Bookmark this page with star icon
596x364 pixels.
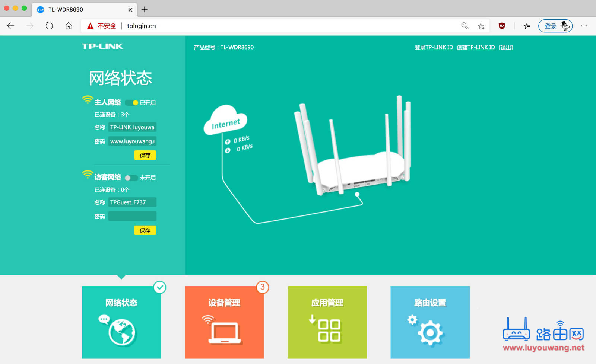click(481, 26)
